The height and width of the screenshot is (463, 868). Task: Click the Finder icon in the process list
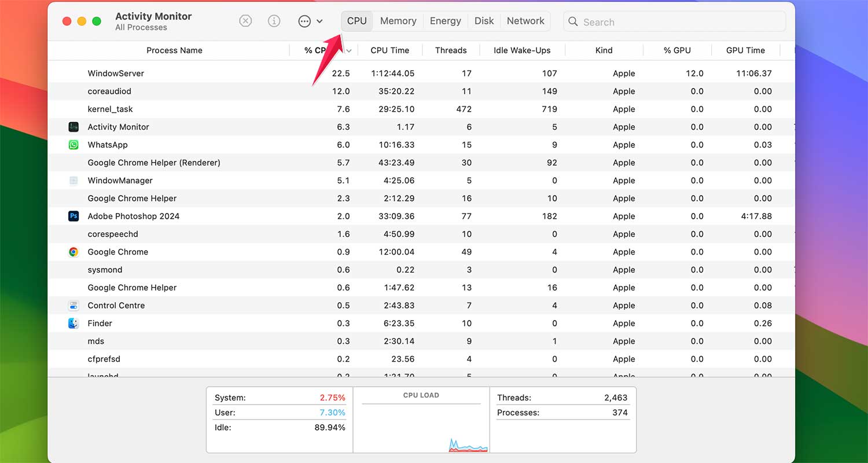pyautogui.click(x=73, y=323)
